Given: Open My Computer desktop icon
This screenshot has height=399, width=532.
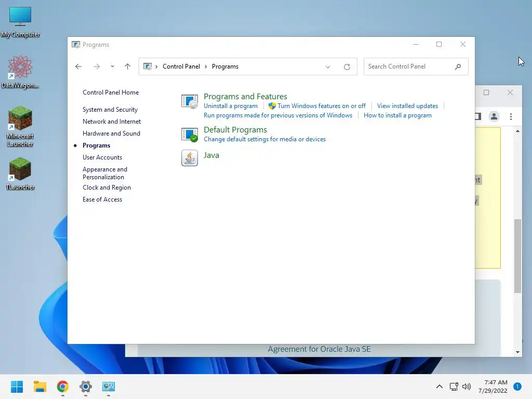Looking at the screenshot, I should point(20,22).
